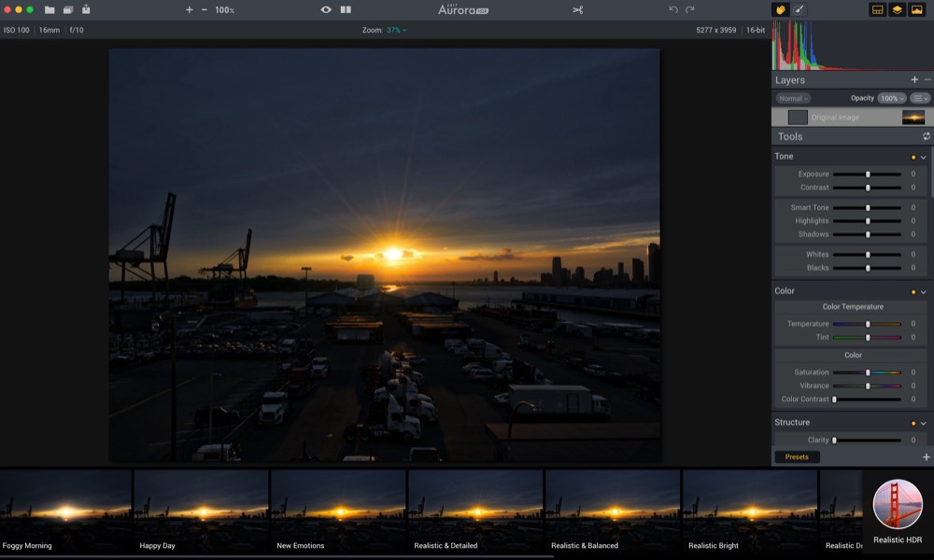Image resolution: width=934 pixels, height=560 pixels.
Task: Zoom in with the plus icon
Action: (x=190, y=9)
